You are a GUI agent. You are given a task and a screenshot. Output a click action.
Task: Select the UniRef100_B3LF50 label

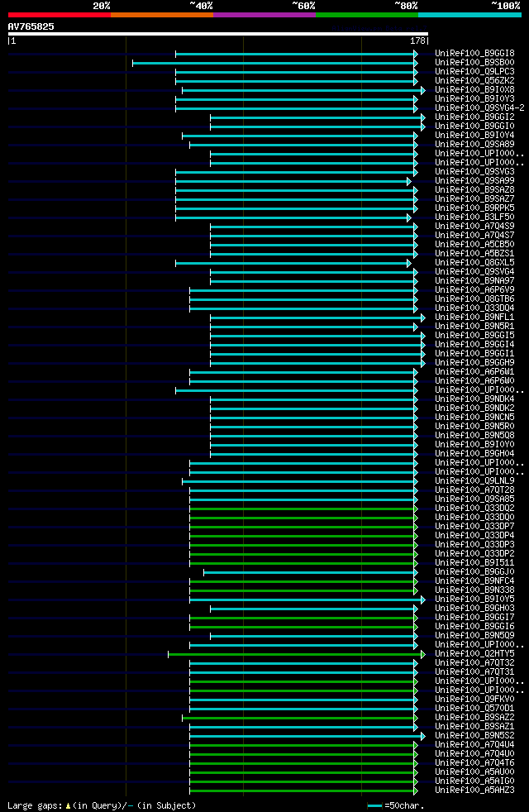click(x=474, y=217)
